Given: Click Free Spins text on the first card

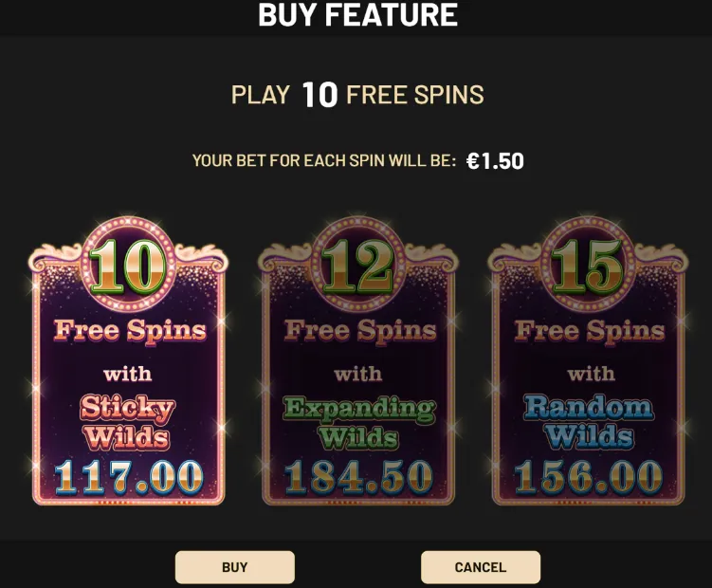Looking at the screenshot, I should 130,330.
